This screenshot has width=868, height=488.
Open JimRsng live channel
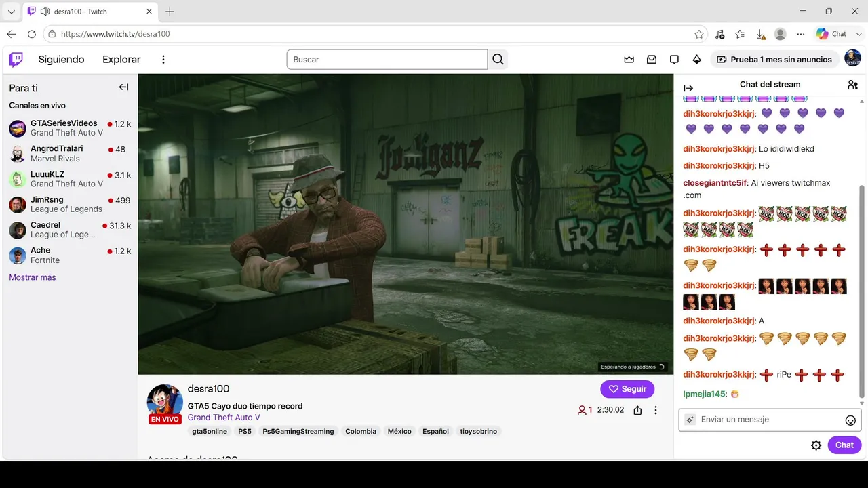[x=70, y=205]
